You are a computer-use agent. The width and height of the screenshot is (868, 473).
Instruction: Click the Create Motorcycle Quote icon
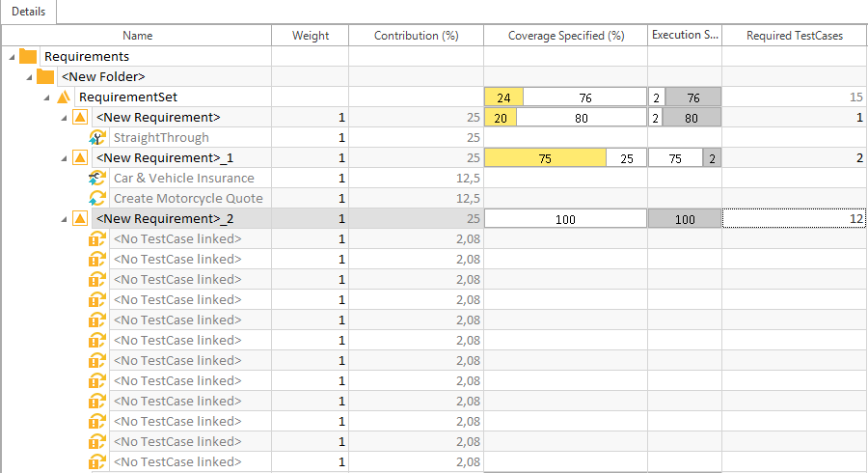96,199
